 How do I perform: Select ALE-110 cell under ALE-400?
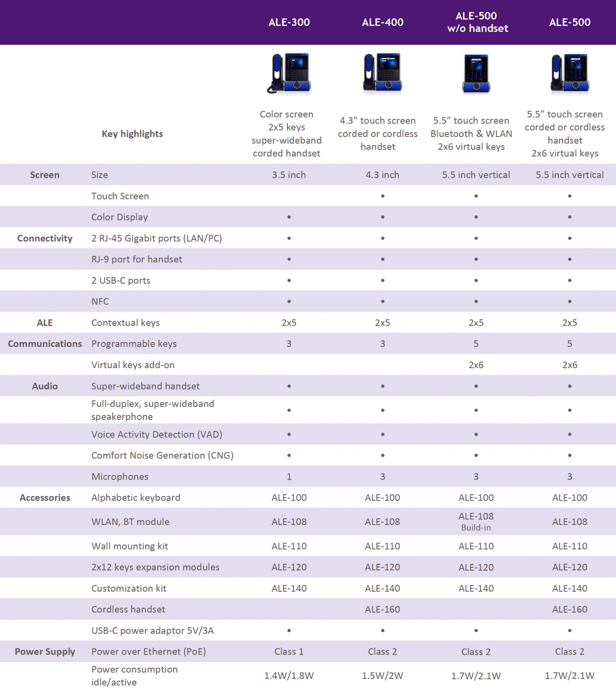coord(382,546)
